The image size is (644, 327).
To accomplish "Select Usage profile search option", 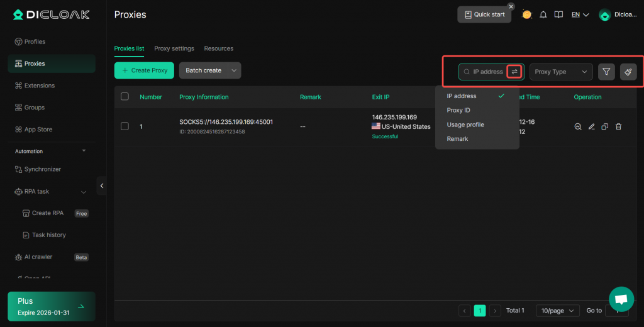I will (x=465, y=125).
